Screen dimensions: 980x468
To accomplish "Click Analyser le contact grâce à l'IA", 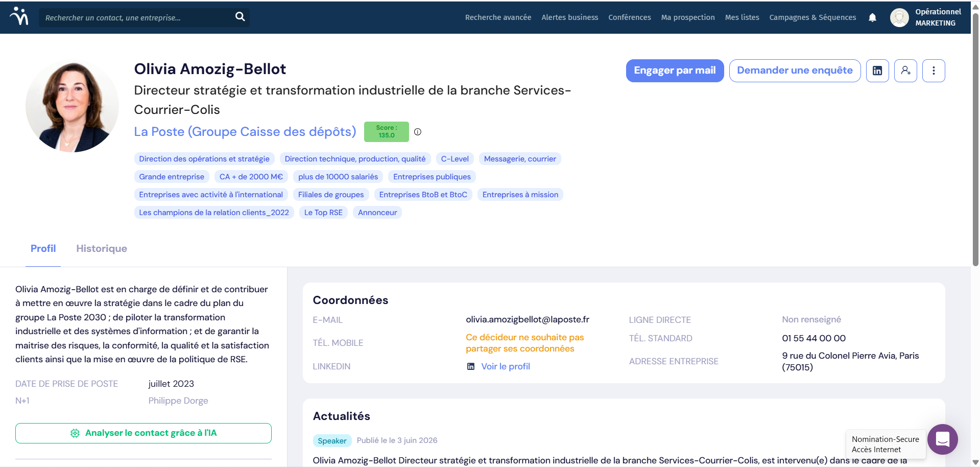I will [x=144, y=433].
